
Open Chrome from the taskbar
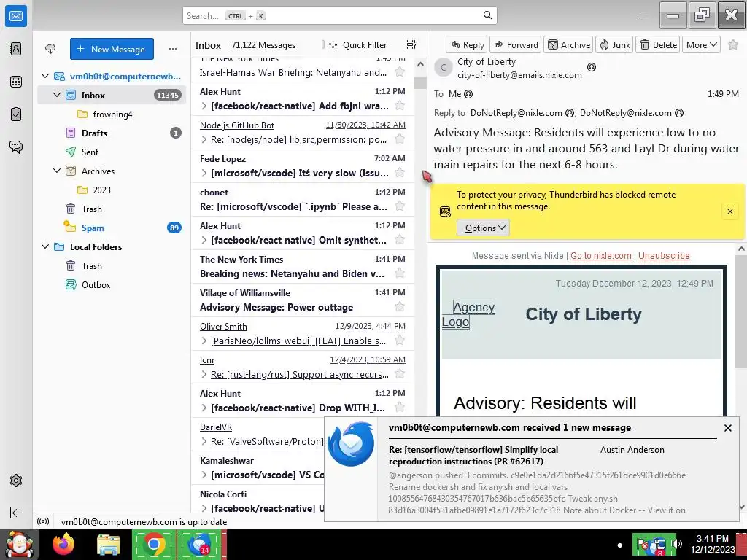[153, 544]
